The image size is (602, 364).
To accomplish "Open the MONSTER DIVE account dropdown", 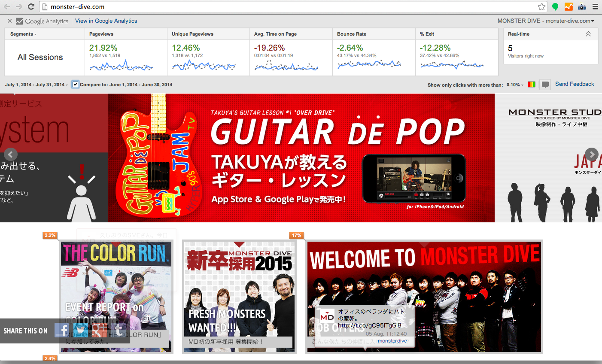I will [546, 21].
